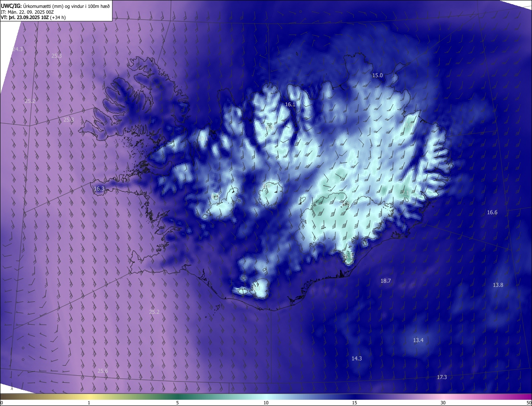This screenshot has width=532, height=406.
Task: Click the 13.4 value label
Action: (x=418, y=340)
